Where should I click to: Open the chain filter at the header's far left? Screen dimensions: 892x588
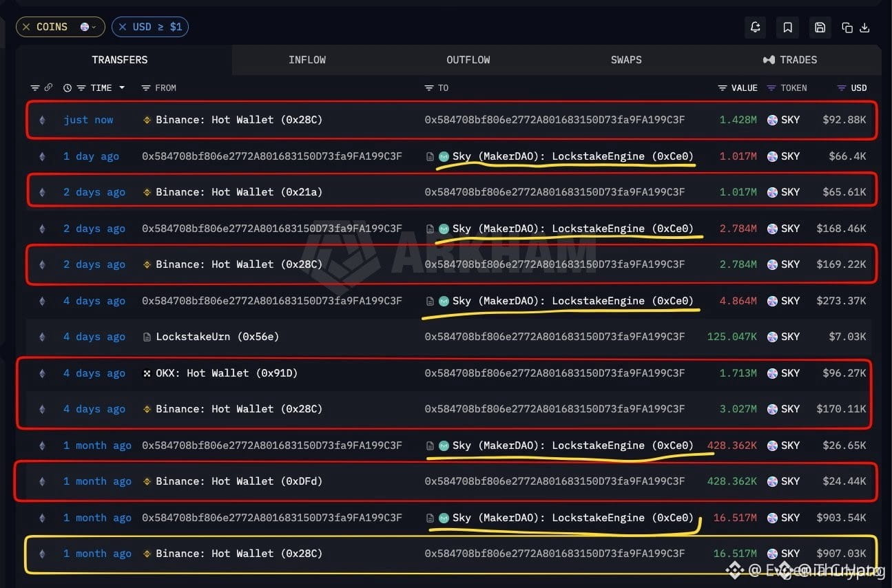(x=35, y=87)
